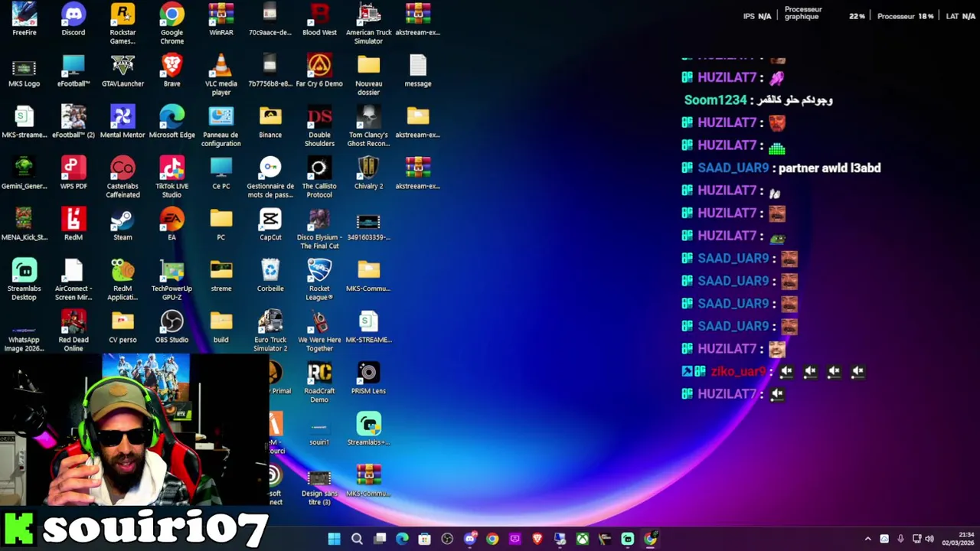Launch OBS Studio desktop icon
This screenshot has height=551, width=980.
171,327
